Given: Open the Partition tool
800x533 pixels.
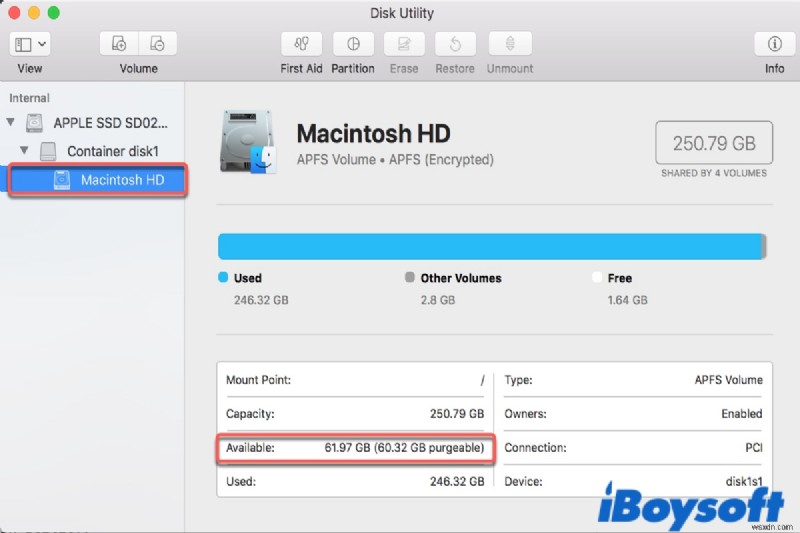Looking at the screenshot, I should (x=353, y=44).
